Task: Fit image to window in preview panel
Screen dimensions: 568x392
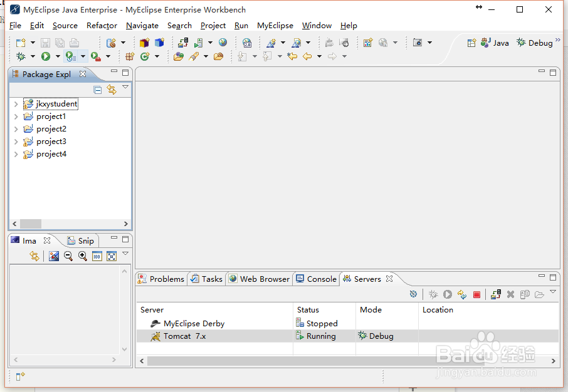Action: coord(112,256)
